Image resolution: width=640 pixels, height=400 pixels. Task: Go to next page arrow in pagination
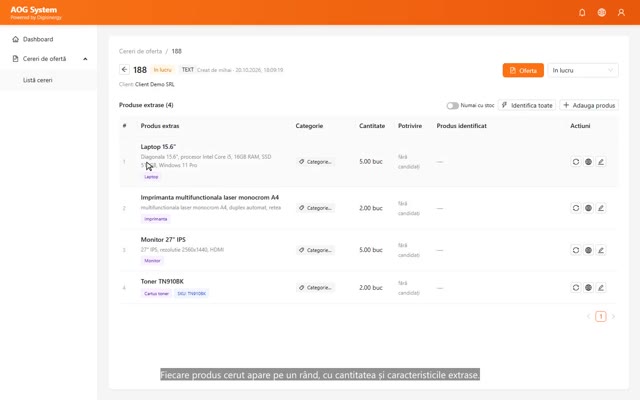(613, 316)
